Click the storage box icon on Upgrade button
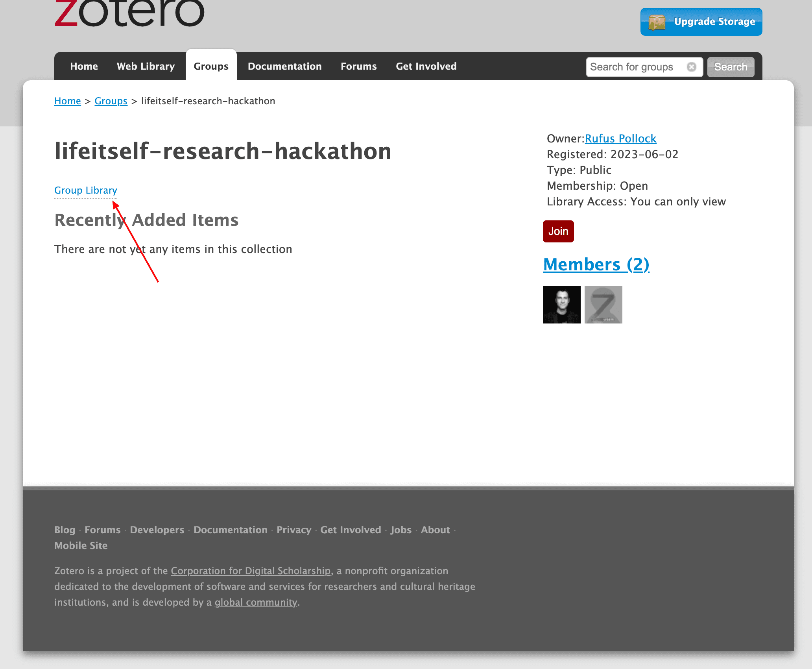The image size is (812, 669). click(657, 22)
